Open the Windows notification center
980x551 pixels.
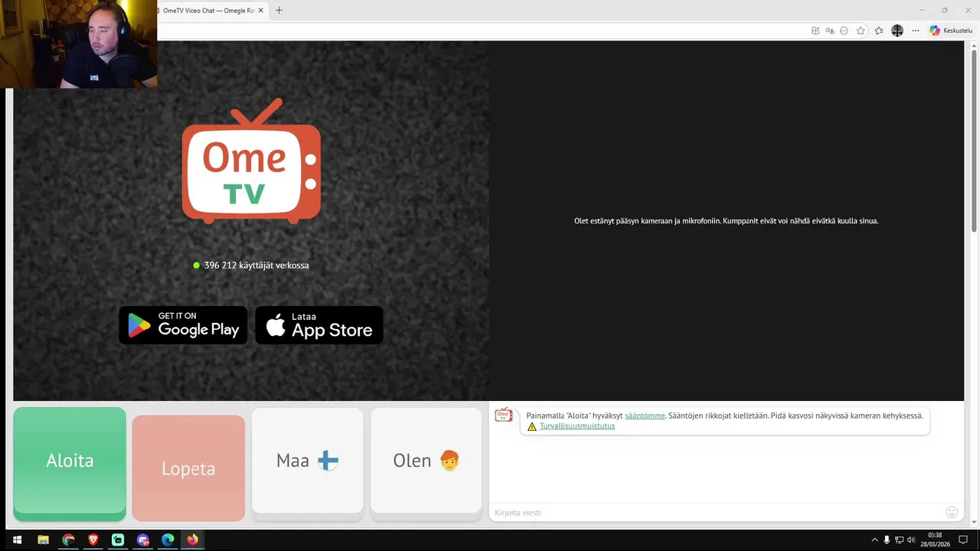(963, 540)
